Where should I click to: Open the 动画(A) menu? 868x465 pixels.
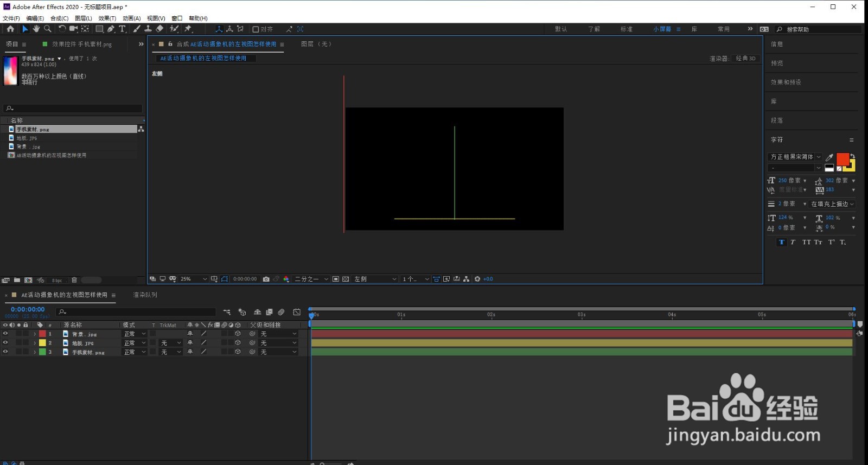(131, 18)
